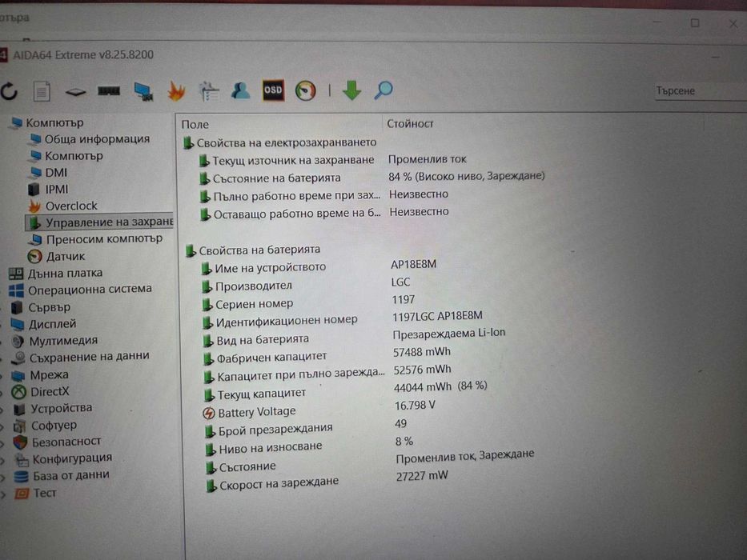This screenshot has width=747, height=560.
Task: Click the monitor diagnostics toolbar icon
Action: 143,91
